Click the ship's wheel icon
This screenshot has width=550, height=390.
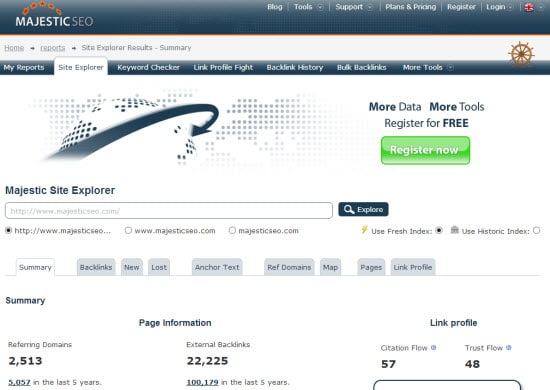coord(521,54)
